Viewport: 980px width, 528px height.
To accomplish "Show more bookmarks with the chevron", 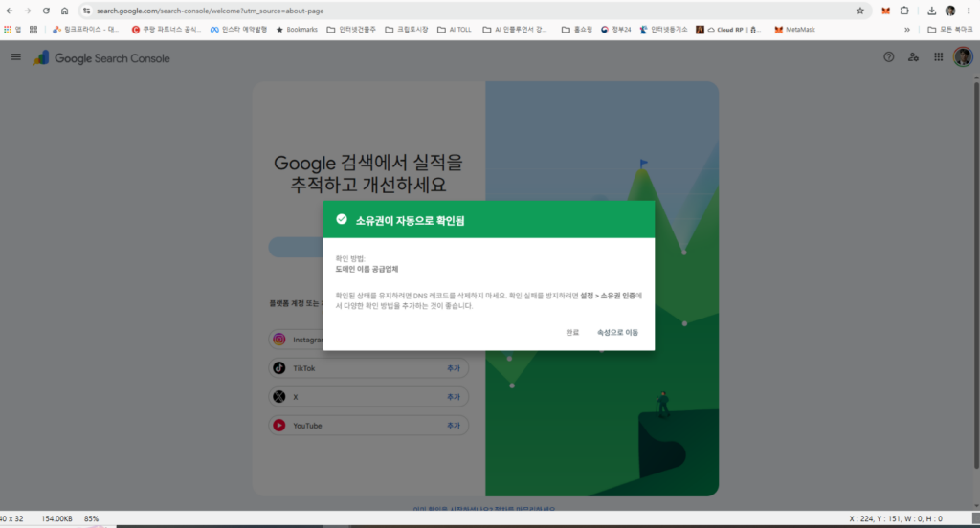I will pyautogui.click(x=907, y=30).
